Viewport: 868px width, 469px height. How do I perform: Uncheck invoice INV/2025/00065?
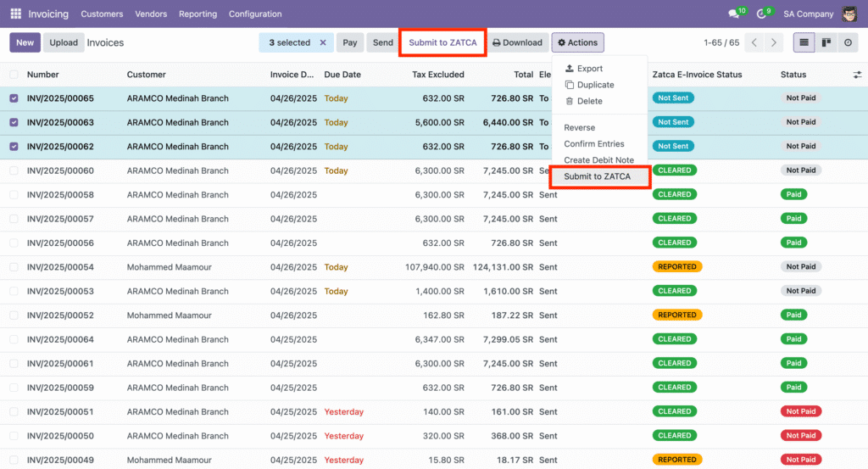tap(14, 98)
